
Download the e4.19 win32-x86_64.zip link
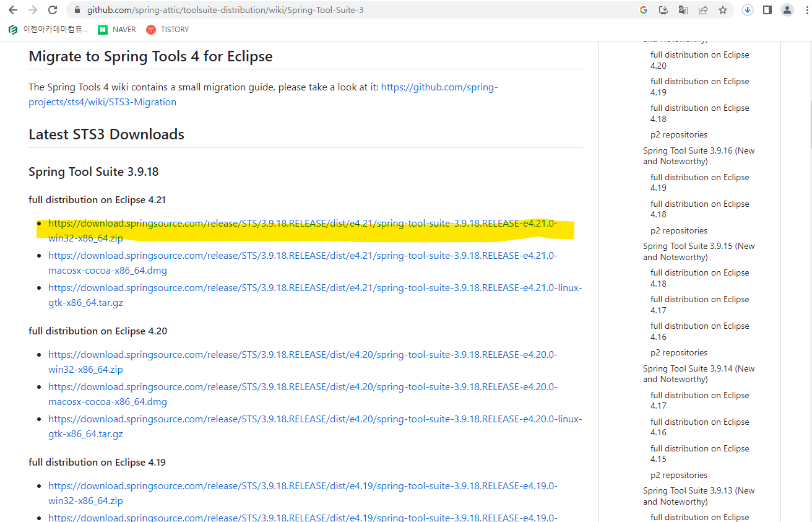tap(303, 493)
